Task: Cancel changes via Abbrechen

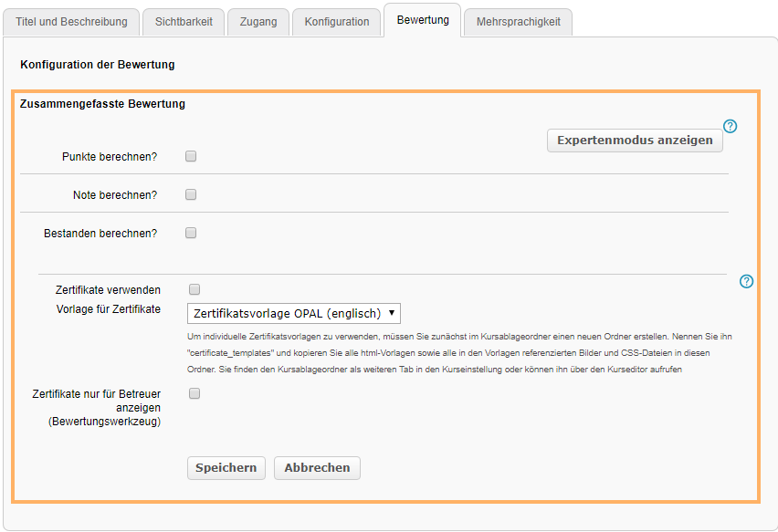Action: (315, 467)
